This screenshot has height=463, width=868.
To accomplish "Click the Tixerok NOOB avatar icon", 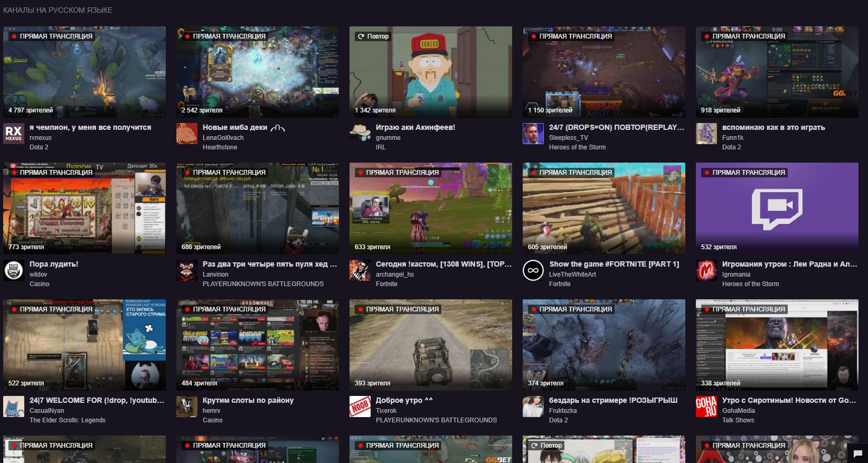I will [x=360, y=407].
